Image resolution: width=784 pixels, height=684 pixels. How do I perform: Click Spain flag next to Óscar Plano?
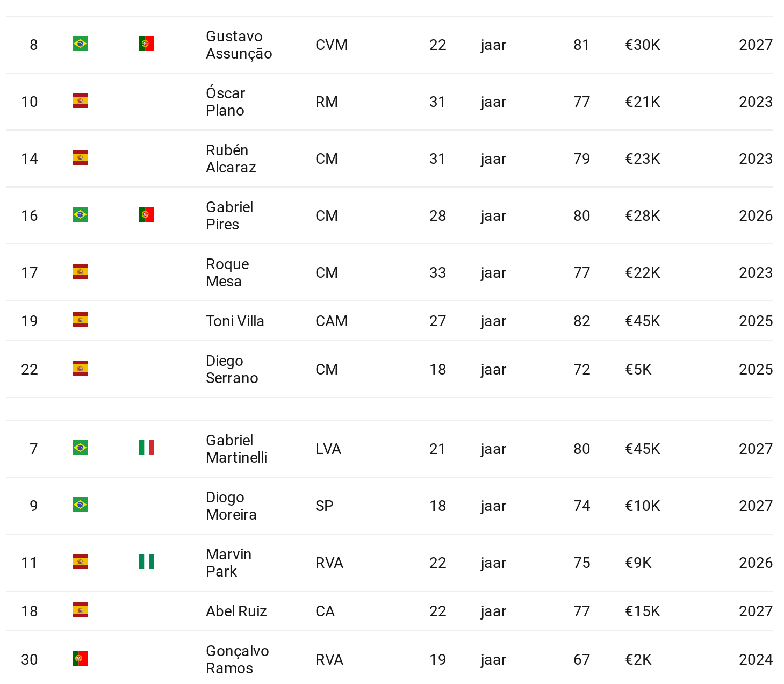80,100
